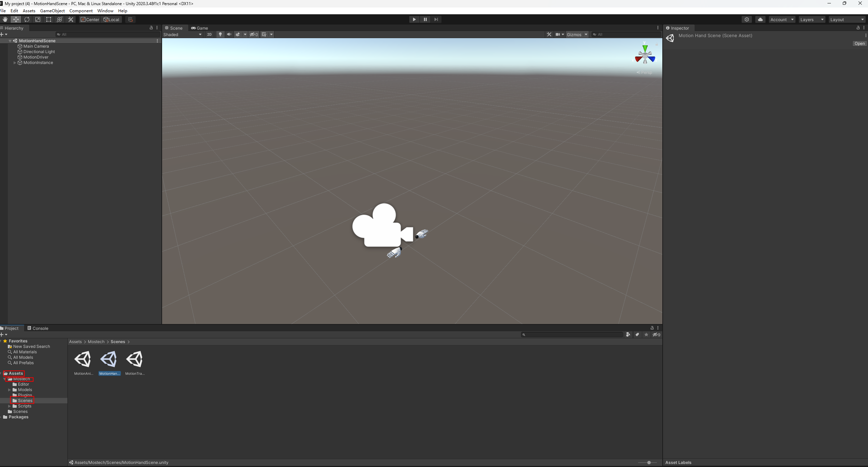Click Mostech in the breadcrumb path

point(96,342)
